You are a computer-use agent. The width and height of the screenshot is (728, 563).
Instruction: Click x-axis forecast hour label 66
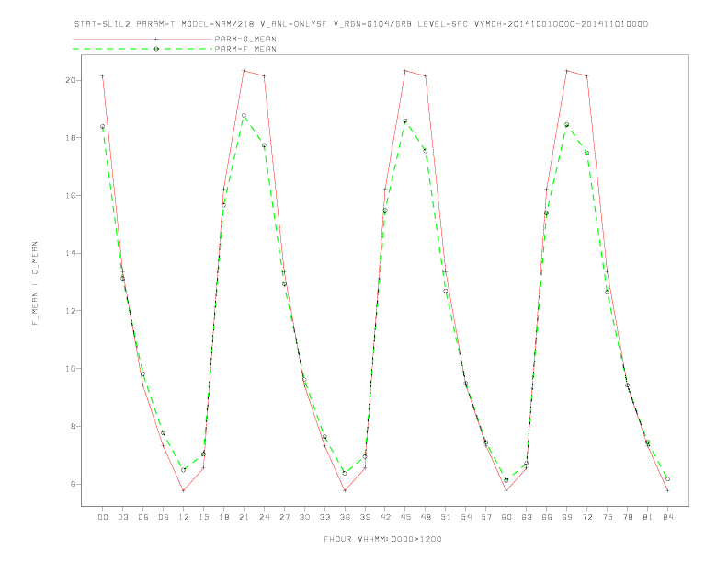pyautogui.click(x=547, y=517)
